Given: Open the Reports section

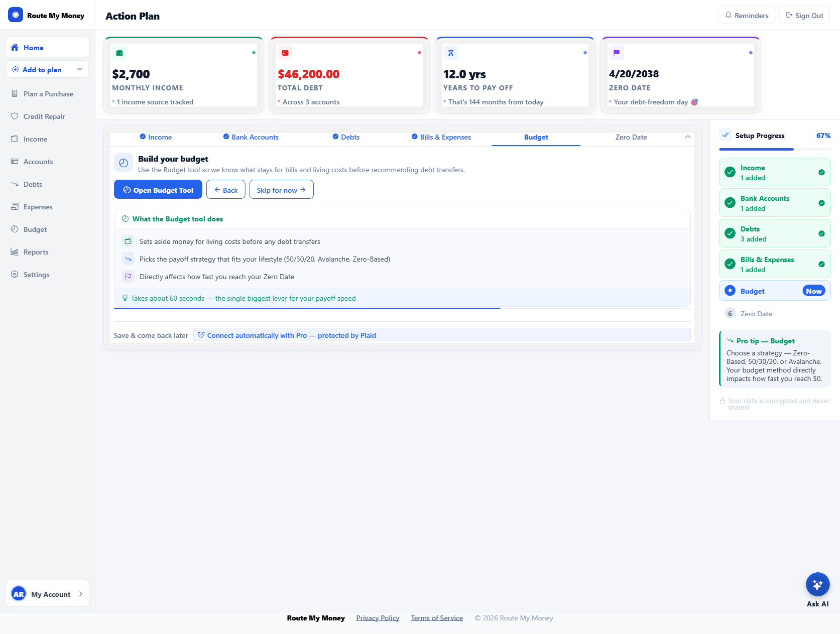Looking at the screenshot, I should tap(36, 251).
